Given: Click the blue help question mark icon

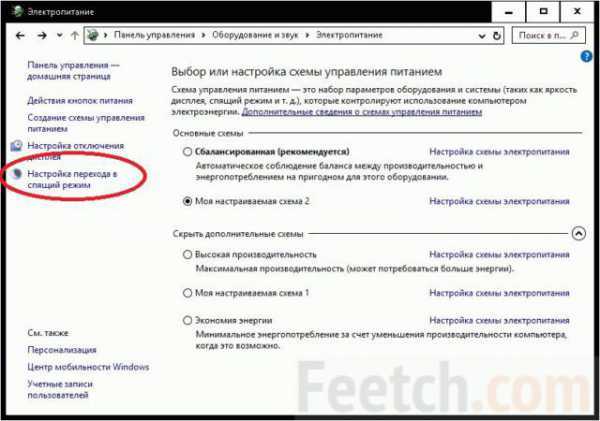Looking at the screenshot, I should click(x=586, y=57).
